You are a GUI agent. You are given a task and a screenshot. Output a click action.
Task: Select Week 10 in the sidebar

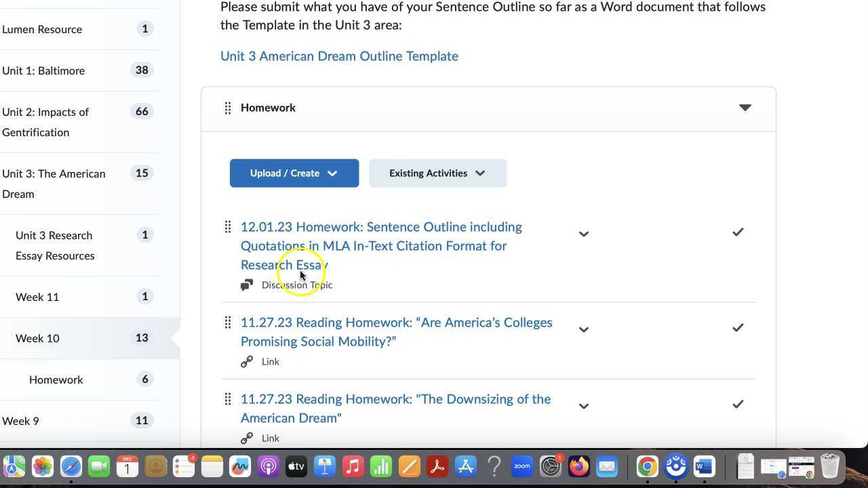pos(37,338)
